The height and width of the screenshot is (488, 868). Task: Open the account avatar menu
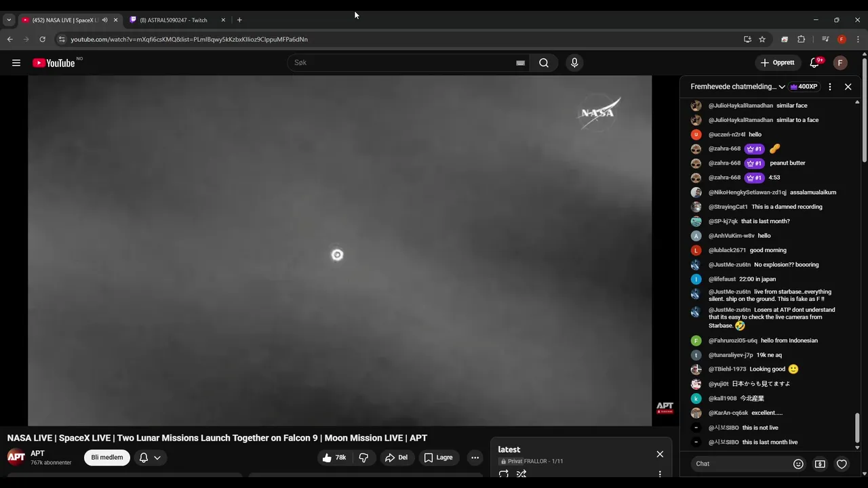tap(840, 63)
